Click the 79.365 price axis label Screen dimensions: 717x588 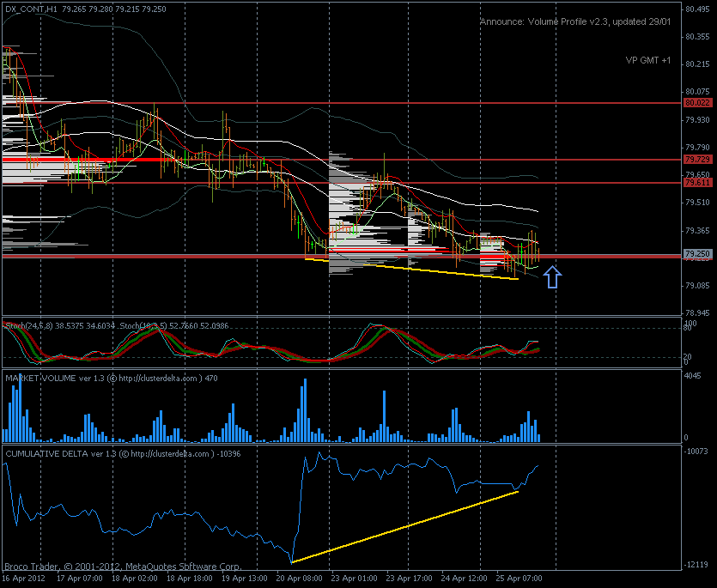click(x=697, y=230)
